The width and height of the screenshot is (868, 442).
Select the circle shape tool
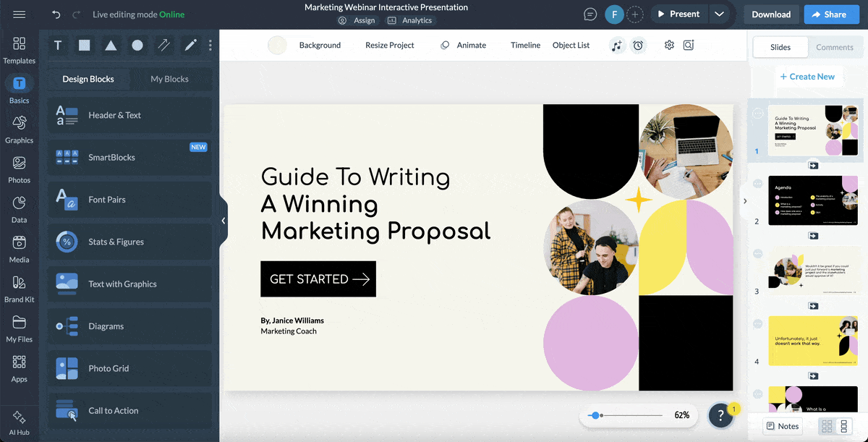click(137, 46)
